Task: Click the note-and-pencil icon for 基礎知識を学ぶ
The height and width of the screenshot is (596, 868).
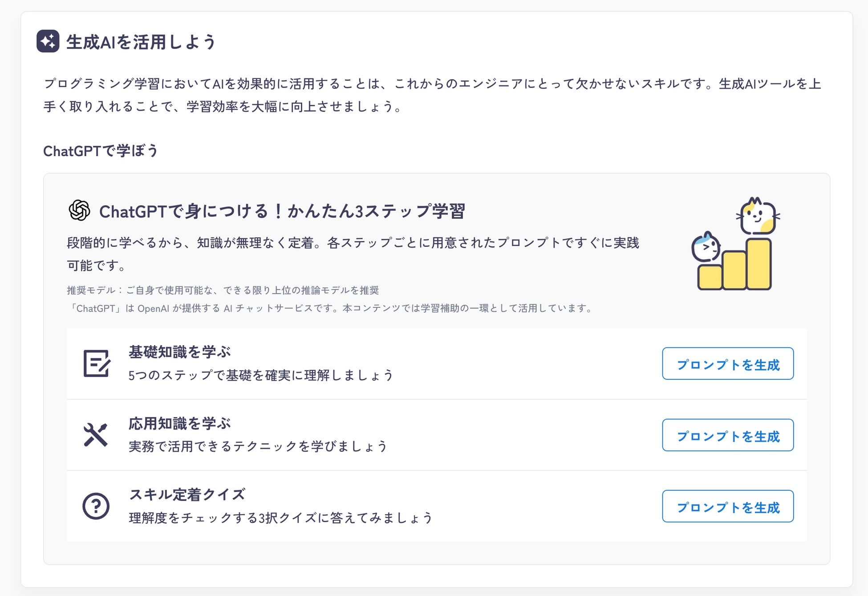Action: click(x=97, y=363)
